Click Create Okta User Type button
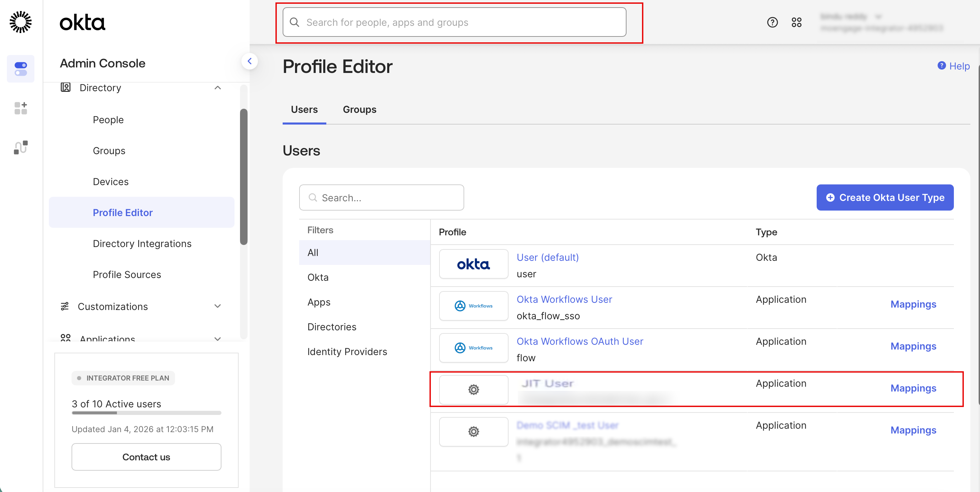The height and width of the screenshot is (492, 980). [884, 197]
